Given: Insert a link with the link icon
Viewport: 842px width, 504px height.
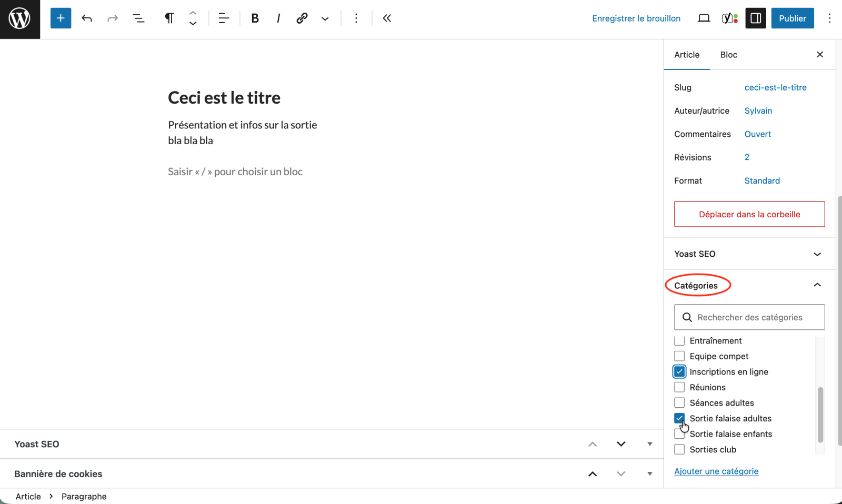Looking at the screenshot, I should [x=302, y=18].
